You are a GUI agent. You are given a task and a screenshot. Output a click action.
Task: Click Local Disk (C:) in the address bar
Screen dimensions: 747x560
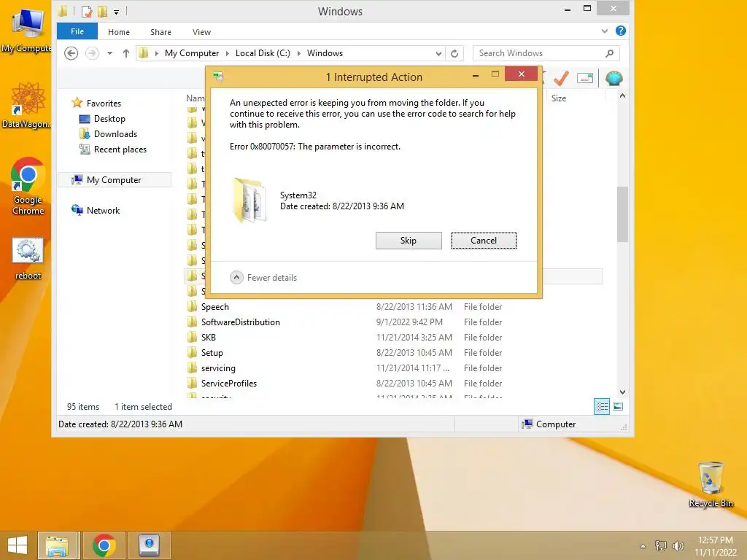tap(263, 53)
